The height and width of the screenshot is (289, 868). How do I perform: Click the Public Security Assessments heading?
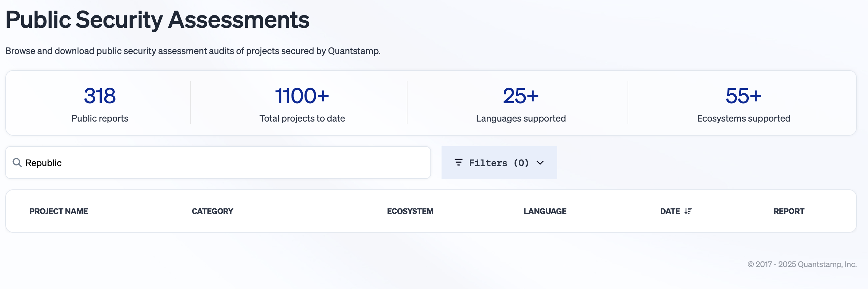tap(157, 20)
